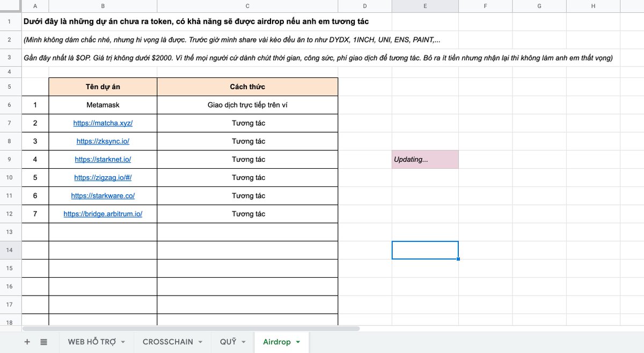Select column G header
Screen dimensions: 644x353
pyautogui.click(x=539, y=6)
